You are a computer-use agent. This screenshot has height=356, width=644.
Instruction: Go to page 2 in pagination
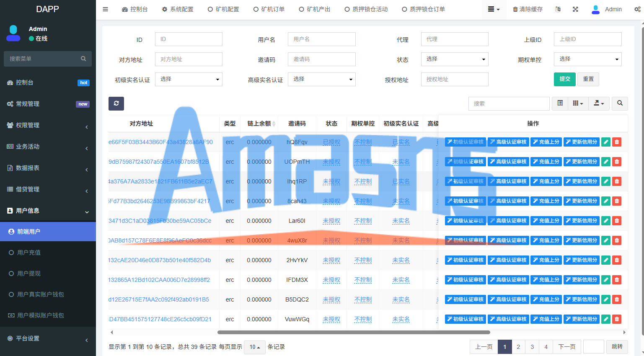pyautogui.click(x=518, y=347)
